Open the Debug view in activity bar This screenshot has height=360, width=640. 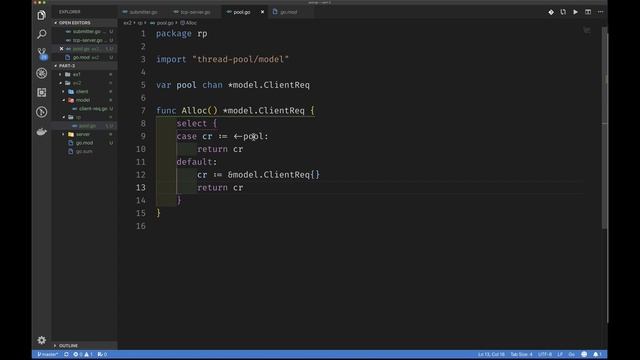pos(42,73)
